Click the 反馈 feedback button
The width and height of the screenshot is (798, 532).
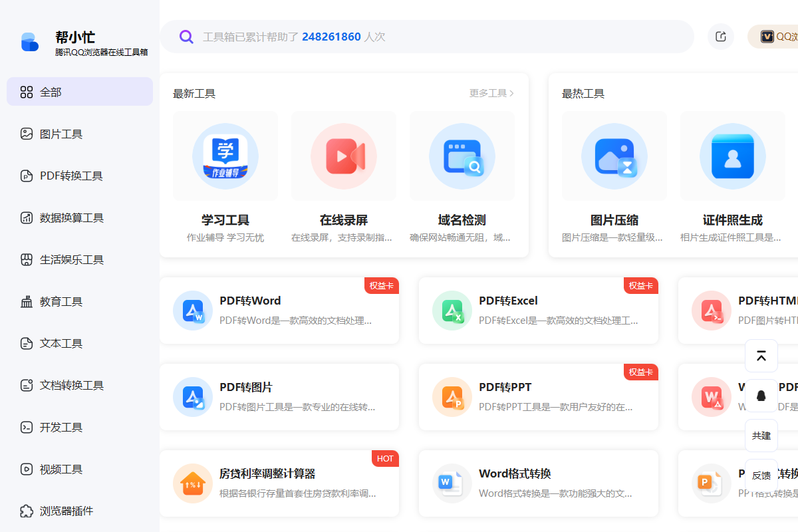coord(761,475)
